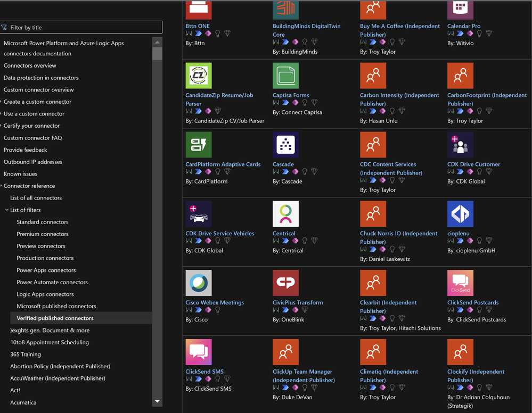Open Custom connector FAQ page
The width and height of the screenshot is (532, 413).
coord(32,138)
